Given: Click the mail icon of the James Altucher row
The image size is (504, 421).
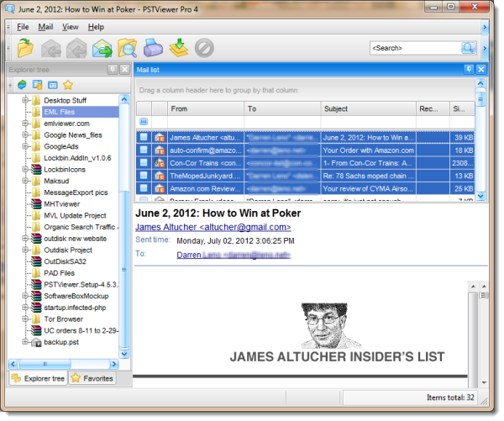Looking at the screenshot, I should click(x=160, y=138).
